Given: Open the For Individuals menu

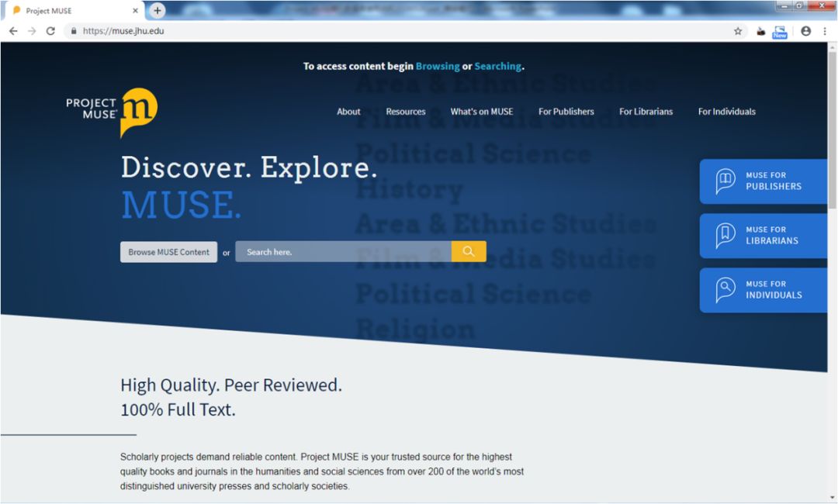Looking at the screenshot, I should tap(726, 112).
